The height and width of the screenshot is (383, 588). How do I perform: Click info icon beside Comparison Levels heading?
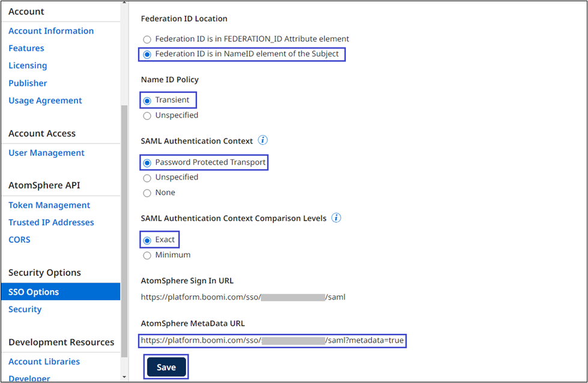[x=336, y=218]
